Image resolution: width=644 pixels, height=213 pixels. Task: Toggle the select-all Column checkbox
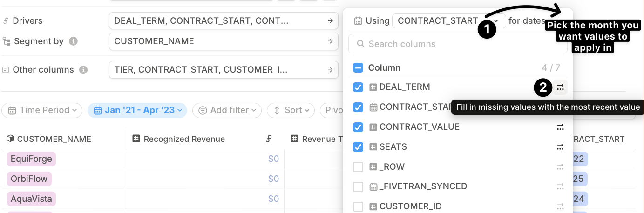[358, 68]
